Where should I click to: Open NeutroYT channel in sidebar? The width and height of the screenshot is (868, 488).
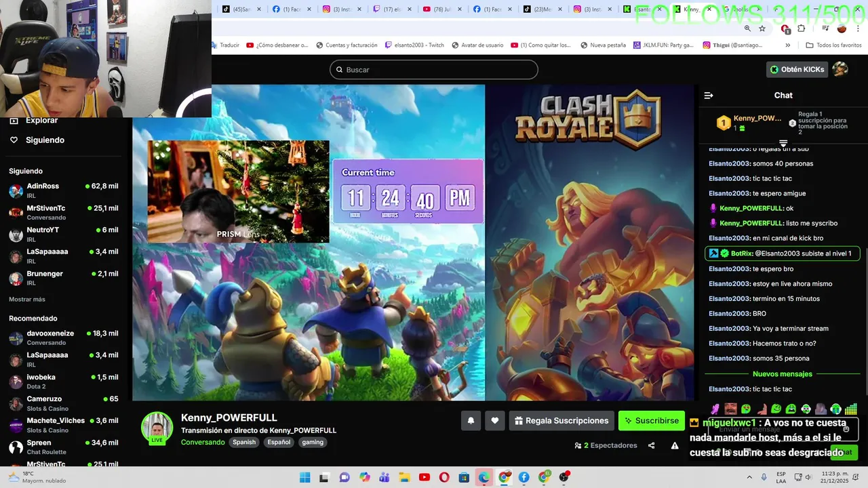tap(64, 235)
